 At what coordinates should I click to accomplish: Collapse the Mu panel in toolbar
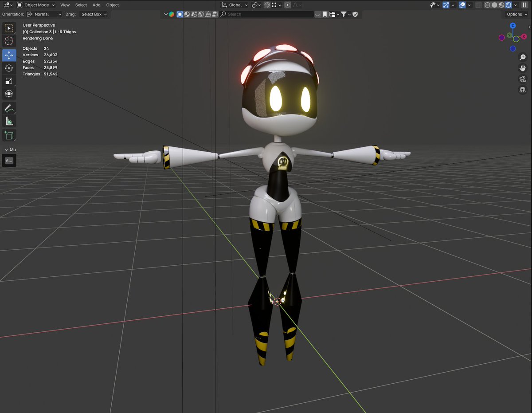tap(7, 149)
